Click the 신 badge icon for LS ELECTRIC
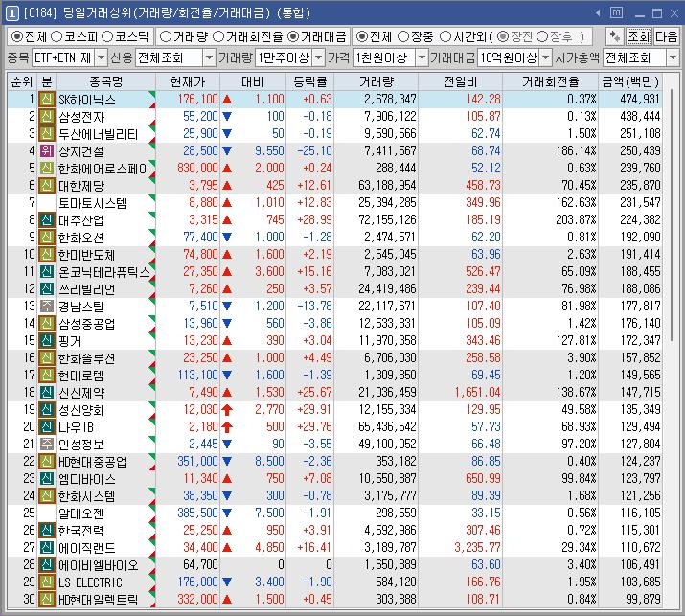 coord(46,582)
